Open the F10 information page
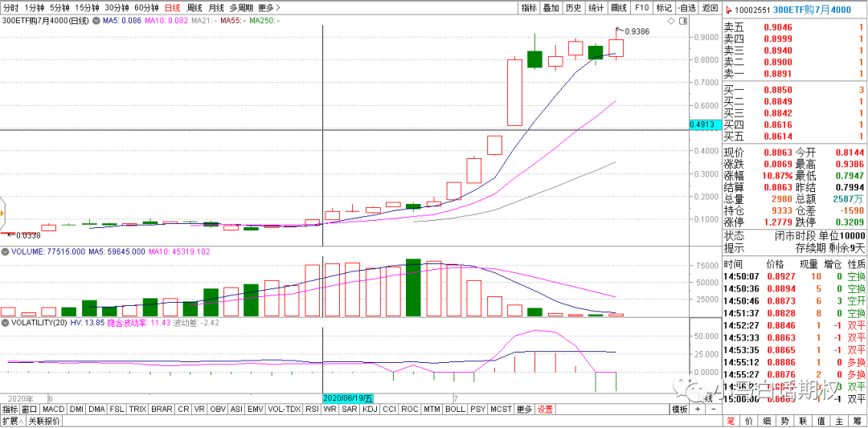 click(x=641, y=7)
